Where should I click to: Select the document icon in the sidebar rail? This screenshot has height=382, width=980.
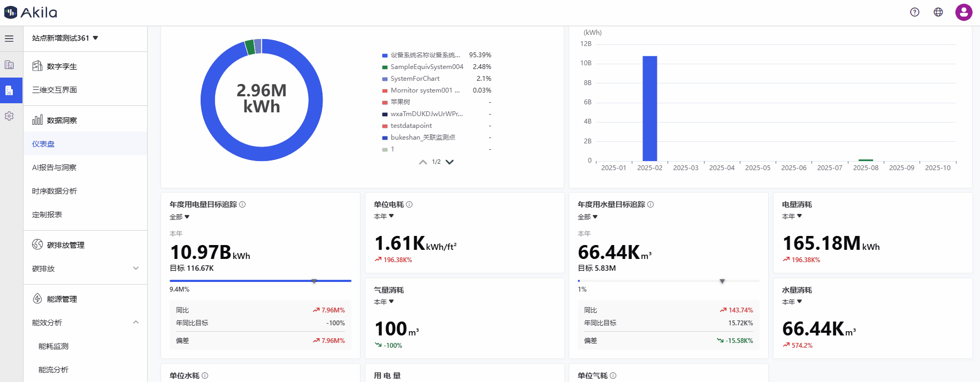[x=9, y=90]
